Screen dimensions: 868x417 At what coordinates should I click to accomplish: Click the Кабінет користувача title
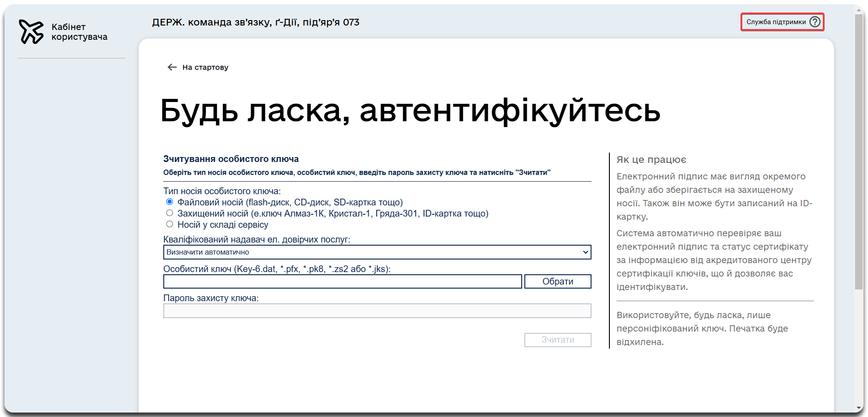[79, 32]
